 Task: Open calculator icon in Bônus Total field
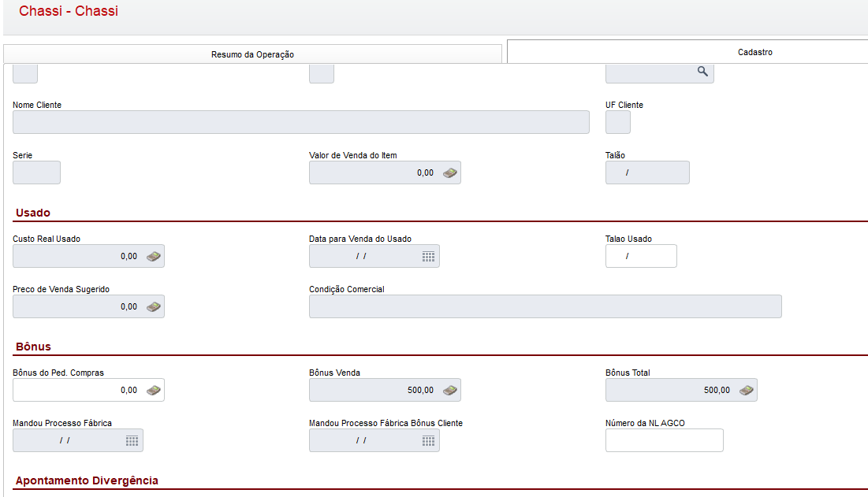pyautogui.click(x=747, y=391)
